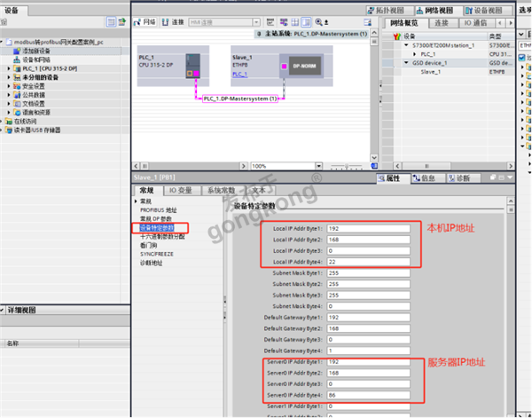Click the small download arrow beside the zoom icon
This screenshot has height=418, width=532.
[x=326, y=22]
